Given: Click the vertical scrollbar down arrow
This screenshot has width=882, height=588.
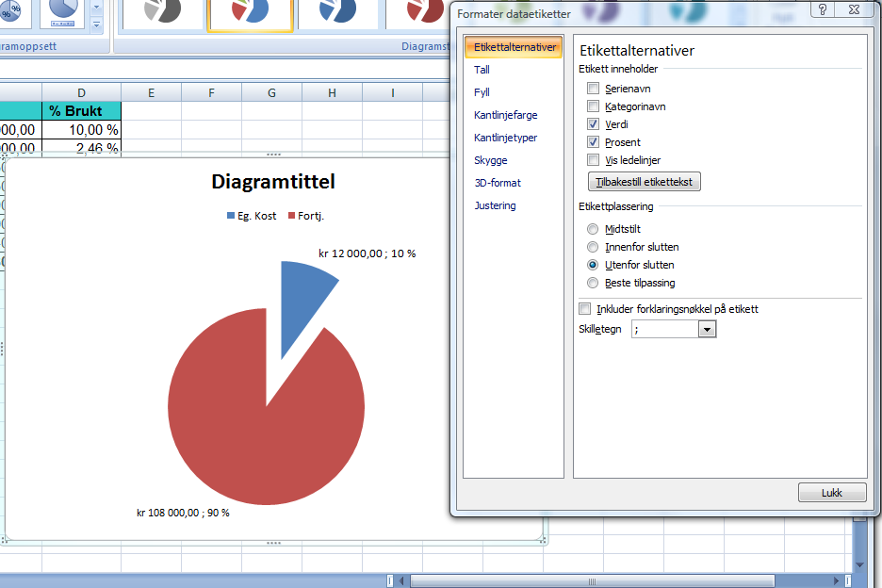Looking at the screenshot, I should click(x=859, y=564).
